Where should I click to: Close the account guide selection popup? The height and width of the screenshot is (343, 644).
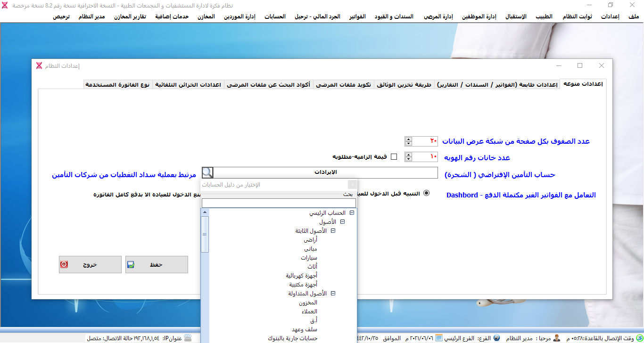352,185
